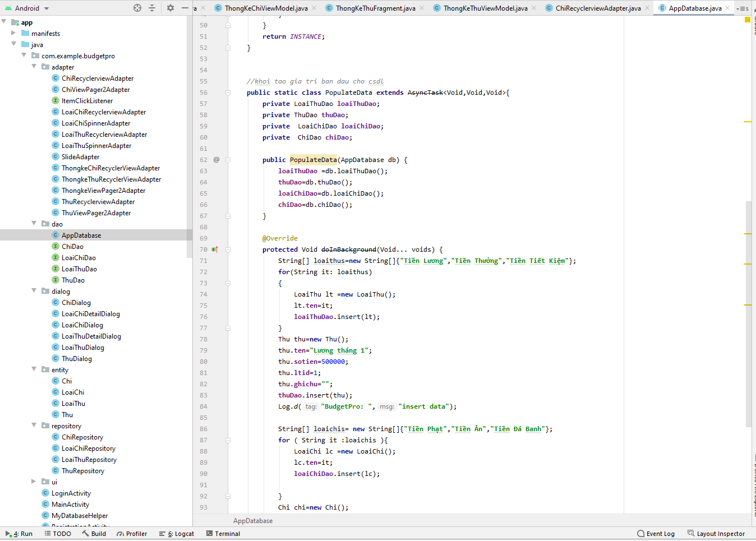756x541 pixels.
Task: Click the AppDatabase breadcrumb below editor
Action: 253,521
